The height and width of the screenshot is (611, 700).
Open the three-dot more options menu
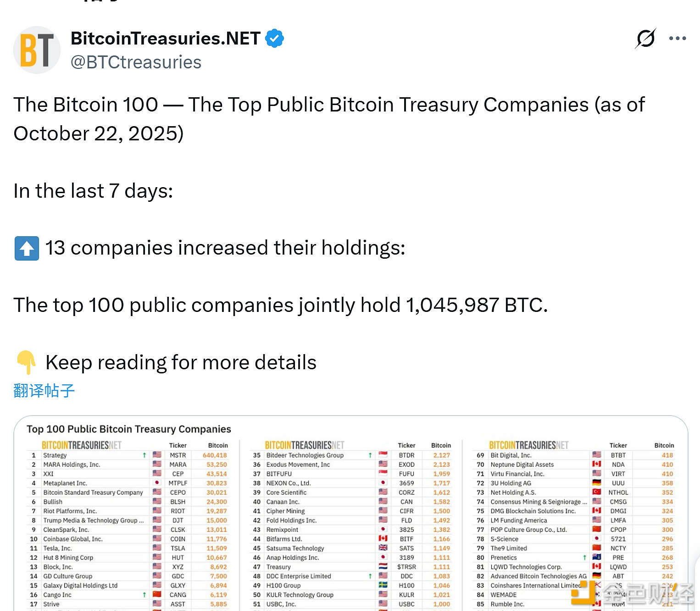678,39
